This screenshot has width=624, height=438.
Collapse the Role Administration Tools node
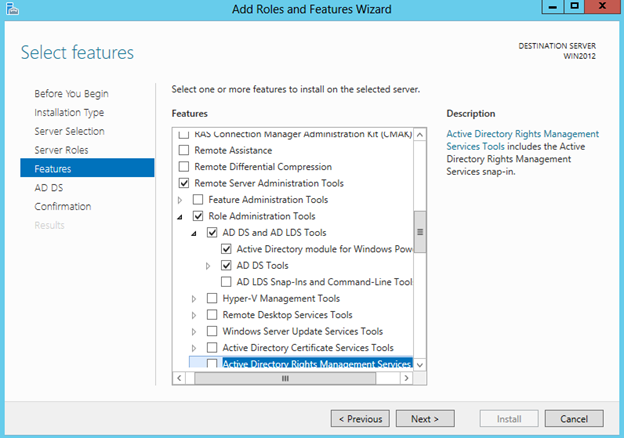(182, 216)
